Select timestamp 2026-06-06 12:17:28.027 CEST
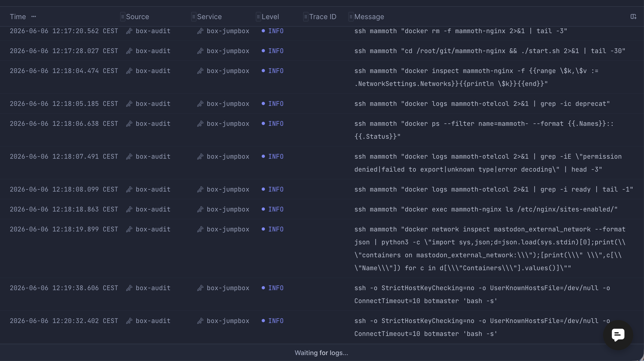This screenshot has width=644, height=361. (x=64, y=51)
